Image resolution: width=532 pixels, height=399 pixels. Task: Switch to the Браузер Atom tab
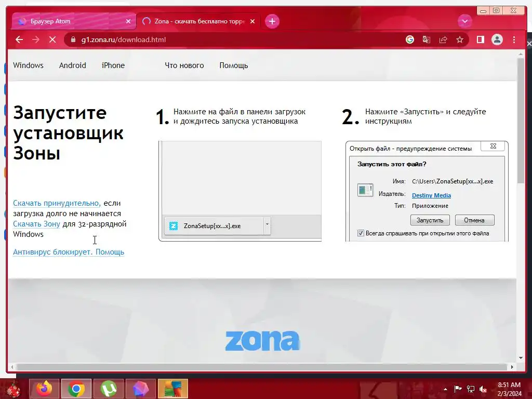(73, 21)
